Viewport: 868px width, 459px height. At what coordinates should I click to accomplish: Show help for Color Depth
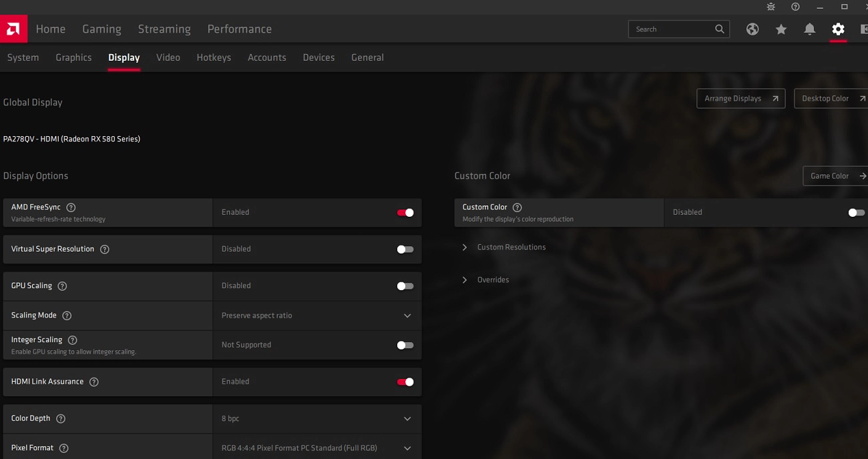tap(61, 418)
